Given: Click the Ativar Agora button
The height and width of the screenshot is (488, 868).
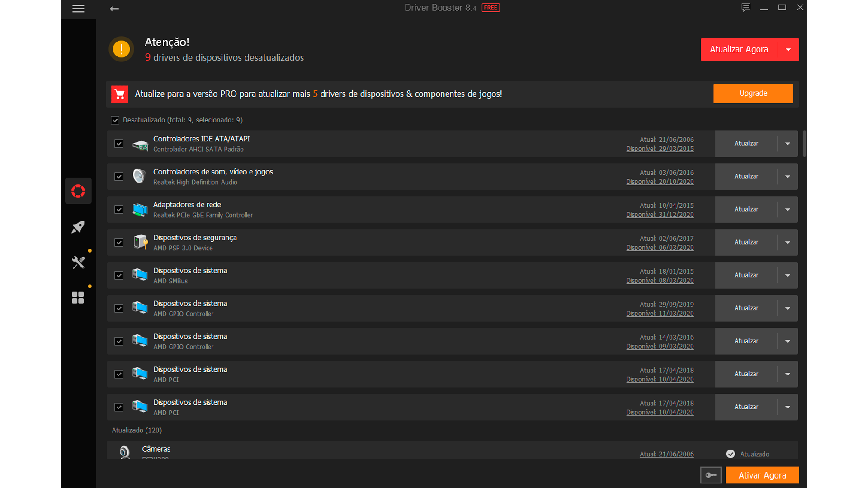Looking at the screenshot, I should [762, 475].
